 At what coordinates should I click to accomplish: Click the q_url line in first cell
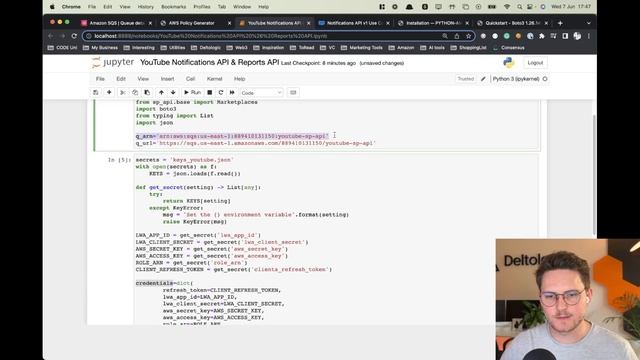pyautogui.click(x=256, y=143)
